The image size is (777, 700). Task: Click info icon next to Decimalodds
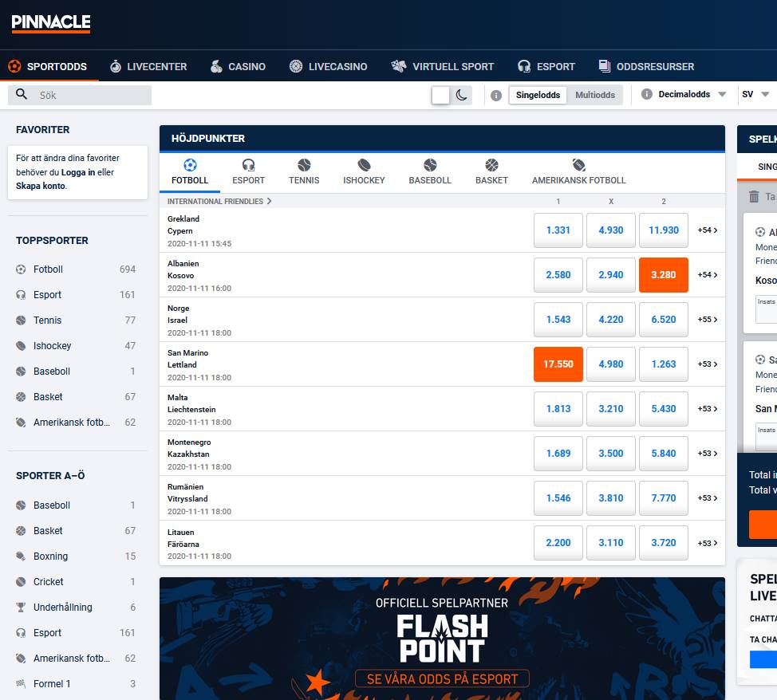[647, 94]
